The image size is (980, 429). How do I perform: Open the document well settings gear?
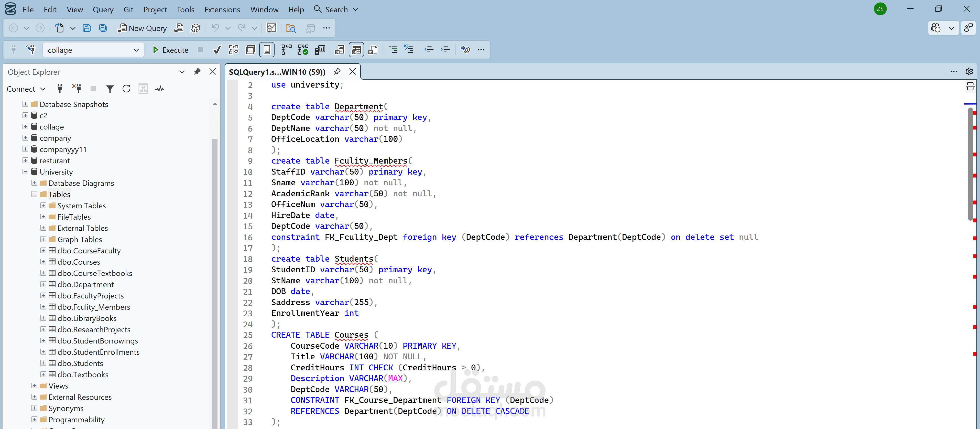[x=969, y=72]
